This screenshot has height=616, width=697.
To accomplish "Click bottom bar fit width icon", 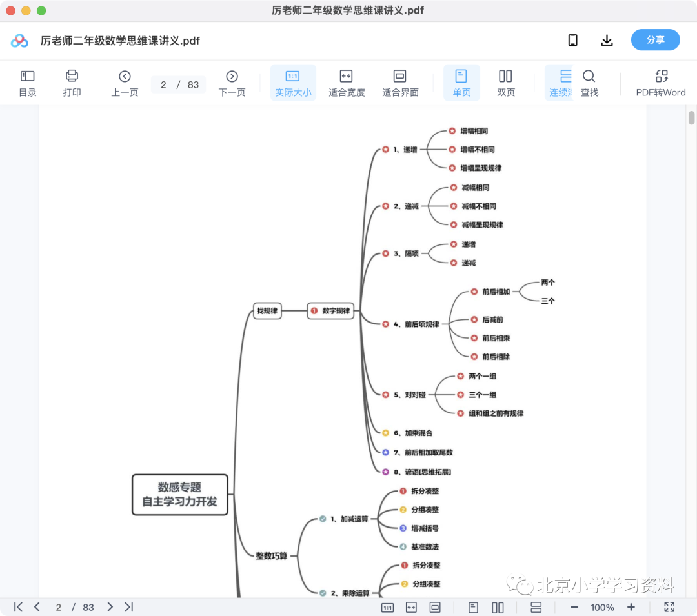I will [x=411, y=608].
